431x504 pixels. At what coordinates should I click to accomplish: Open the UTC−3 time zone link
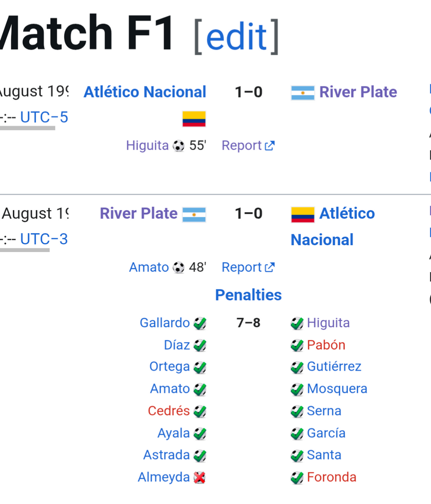tap(44, 239)
